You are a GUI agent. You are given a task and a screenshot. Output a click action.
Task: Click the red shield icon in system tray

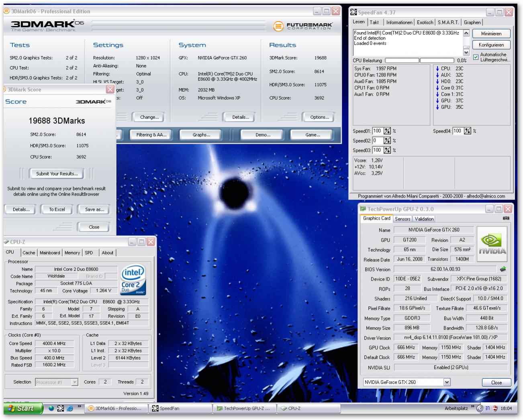click(495, 408)
